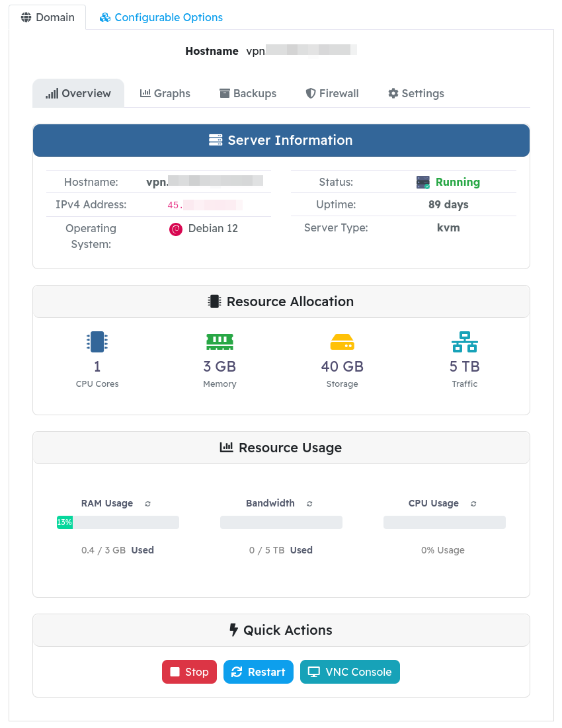Click the lightning bolt Quick Actions icon

(234, 629)
